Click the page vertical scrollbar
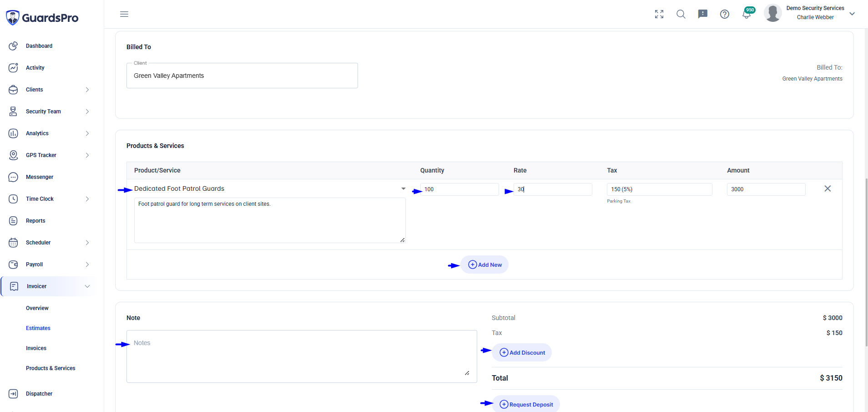 coord(866,262)
